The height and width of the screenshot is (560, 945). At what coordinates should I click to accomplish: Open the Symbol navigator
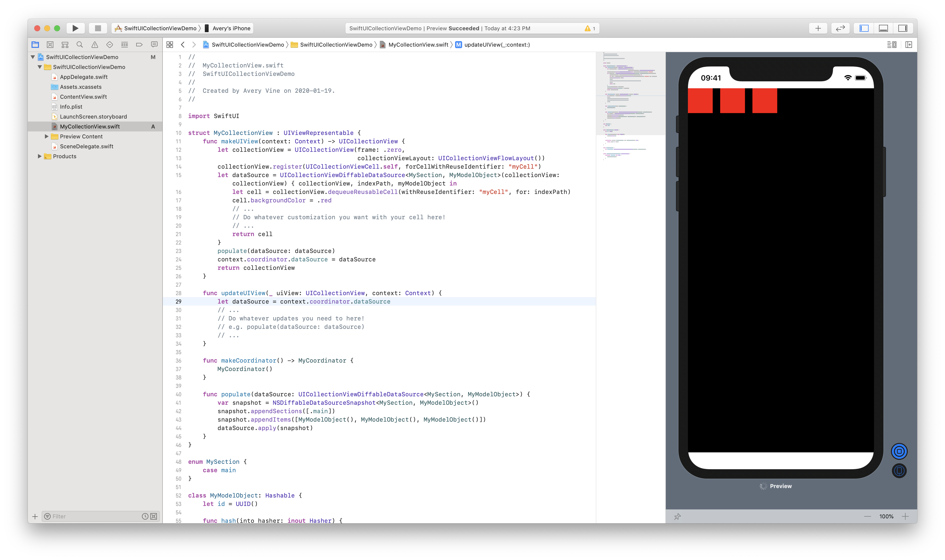(x=65, y=45)
